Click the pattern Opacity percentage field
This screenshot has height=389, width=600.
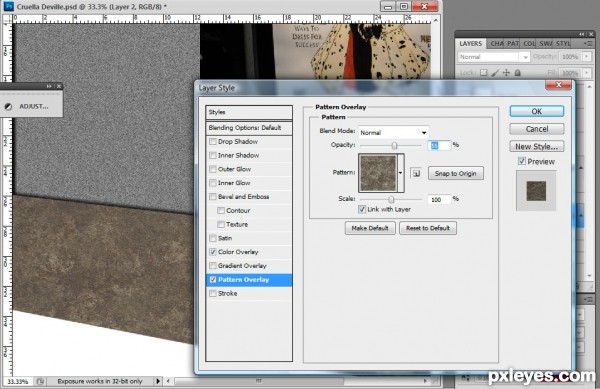point(439,145)
